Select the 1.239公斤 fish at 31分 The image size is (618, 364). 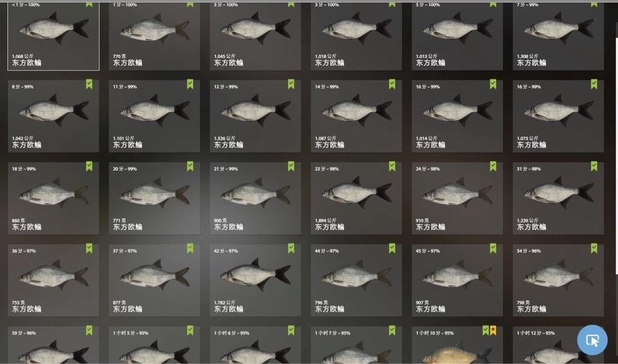pyautogui.click(x=558, y=198)
